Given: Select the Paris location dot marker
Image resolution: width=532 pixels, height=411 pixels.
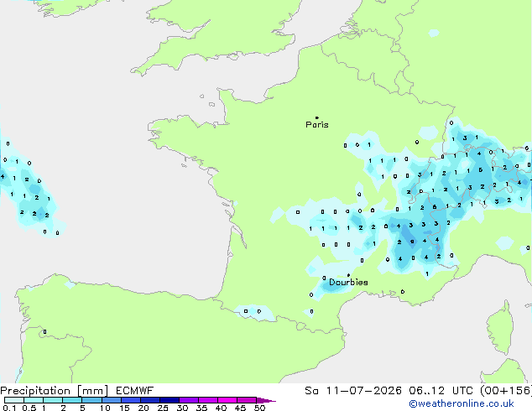Looking at the screenshot, I should coord(317,117).
